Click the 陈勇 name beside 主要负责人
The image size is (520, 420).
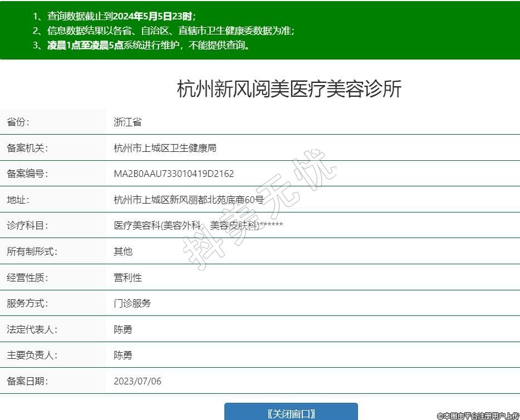point(123,355)
